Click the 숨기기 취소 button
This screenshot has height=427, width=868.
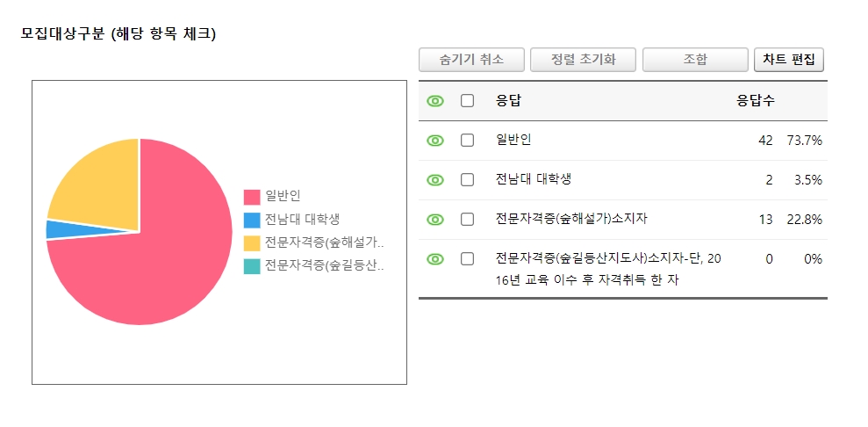coord(471,60)
